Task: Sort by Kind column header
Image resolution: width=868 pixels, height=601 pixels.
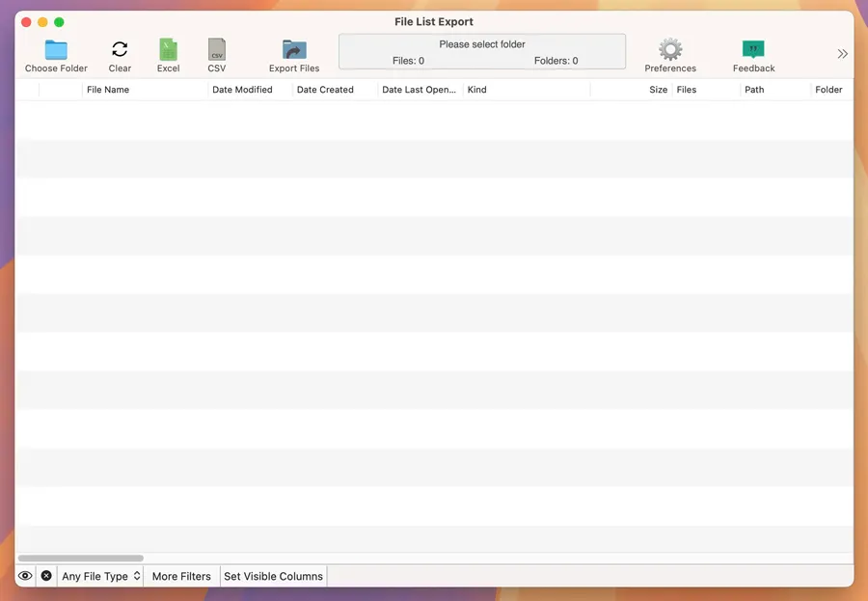Action: coord(477,90)
